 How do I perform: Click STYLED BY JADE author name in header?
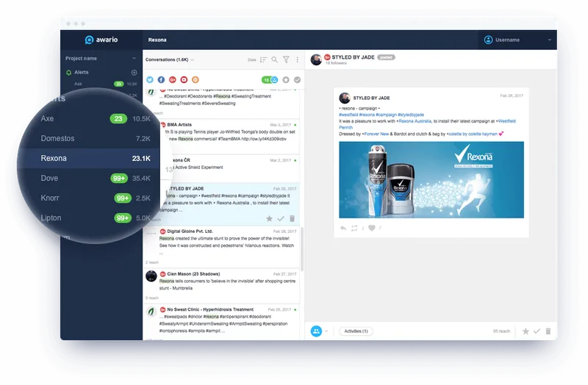(353, 57)
